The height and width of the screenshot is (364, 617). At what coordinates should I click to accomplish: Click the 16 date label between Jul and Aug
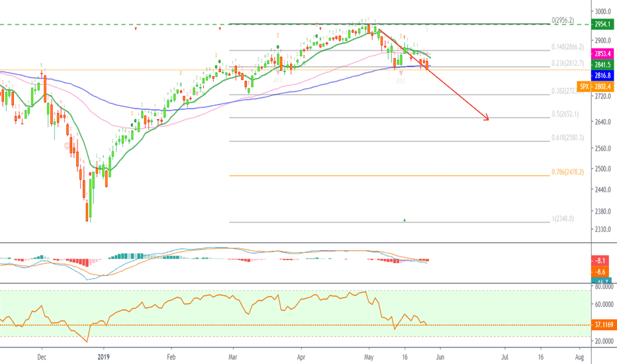point(541,357)
